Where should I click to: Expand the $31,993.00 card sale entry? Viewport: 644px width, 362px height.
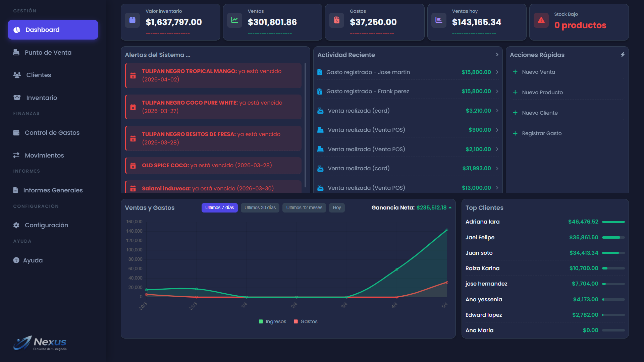point(497,168)
